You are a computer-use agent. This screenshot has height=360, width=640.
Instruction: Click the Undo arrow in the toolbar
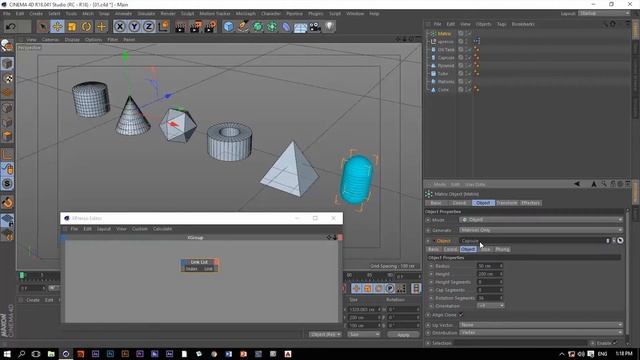click(x=11, y=27)
